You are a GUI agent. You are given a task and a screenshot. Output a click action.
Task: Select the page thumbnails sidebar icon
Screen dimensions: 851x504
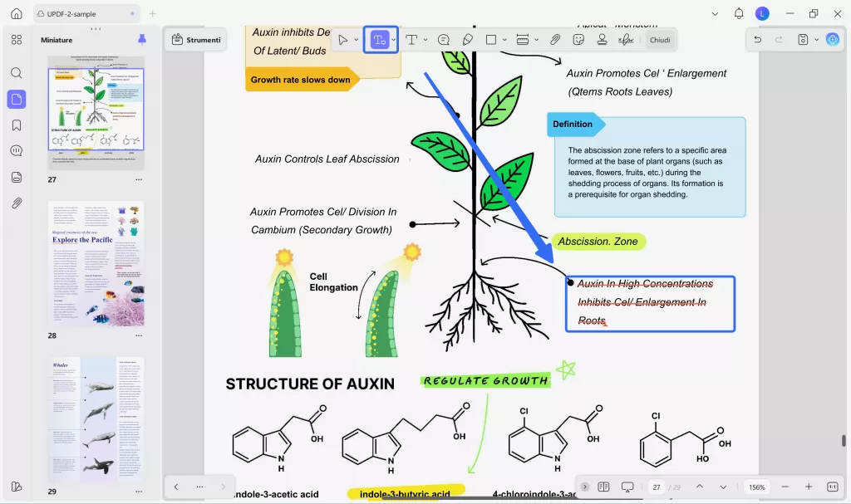pyautogui.click(x=17, y=100)
